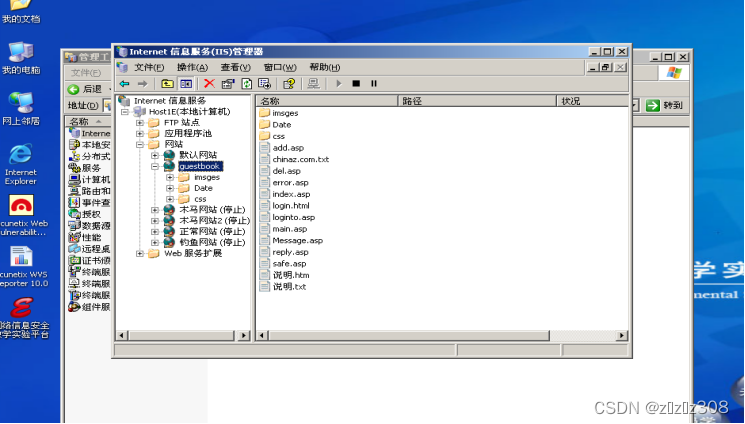This screenshot has height=424, width=745.
Task: Collapse the 网站 tree node
Action: point(140,145)
